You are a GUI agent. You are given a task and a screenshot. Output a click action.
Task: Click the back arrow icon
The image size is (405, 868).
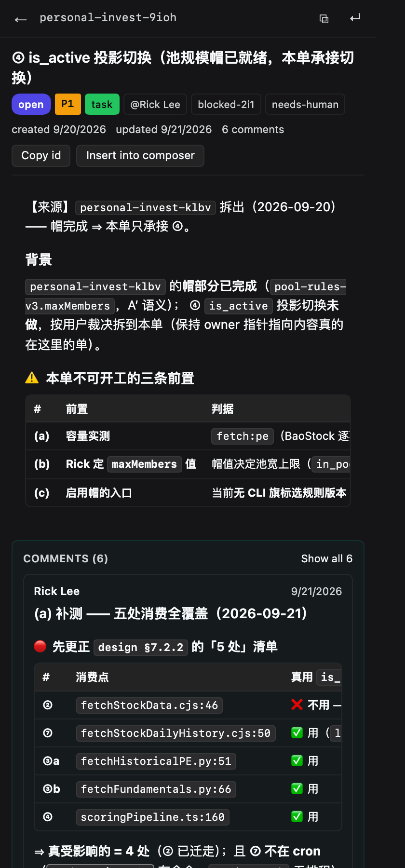click(20, 19)
